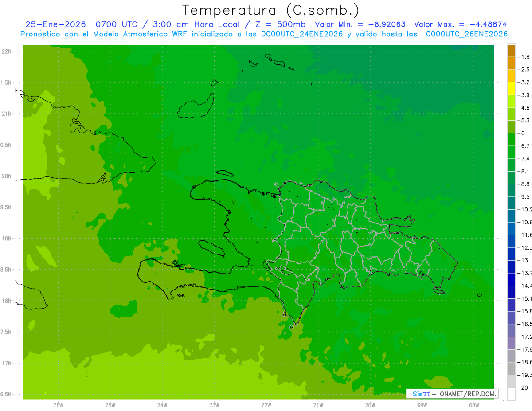Viewport: 532px width, 411px height.
Task: Click the '22N' latitude label
Action: pos(7,51)
